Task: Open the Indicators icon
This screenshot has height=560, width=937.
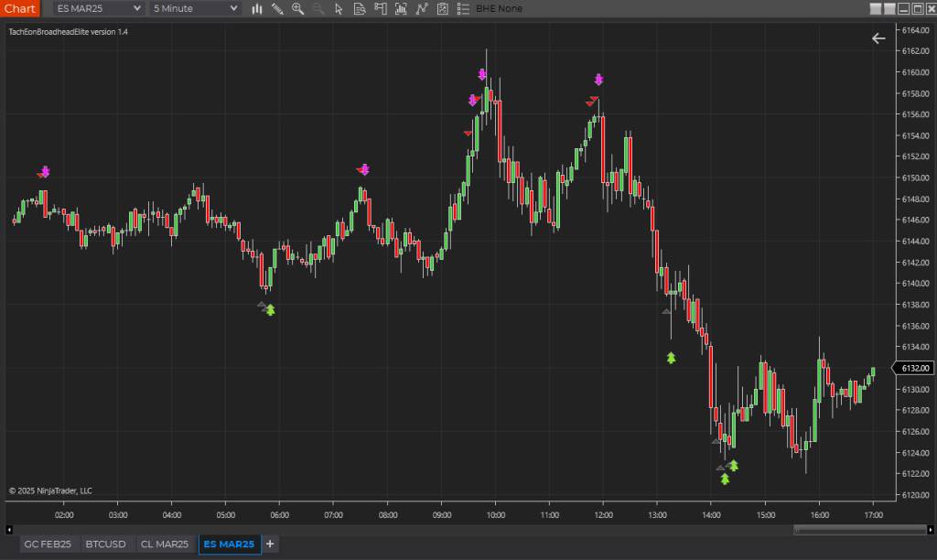Action: pyautogui.click(x=401, y=9)
